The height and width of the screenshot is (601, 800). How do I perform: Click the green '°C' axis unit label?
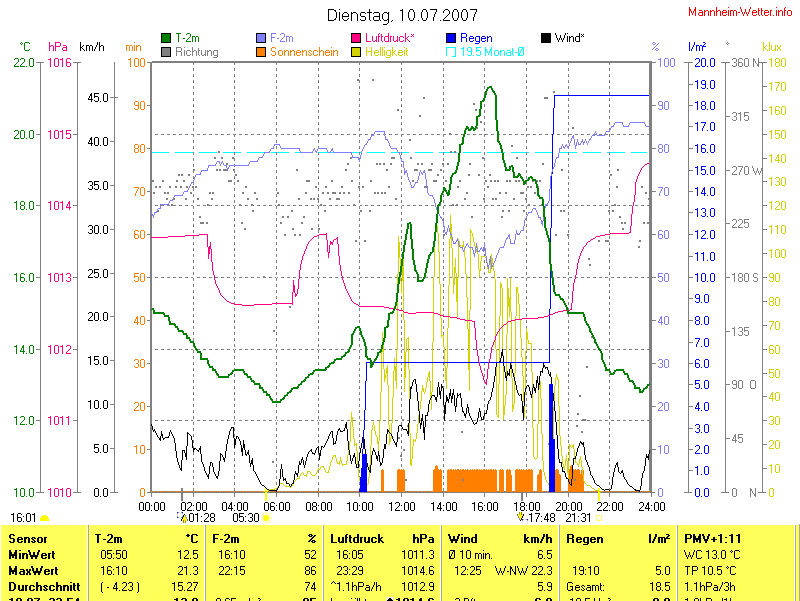point(25,47)
